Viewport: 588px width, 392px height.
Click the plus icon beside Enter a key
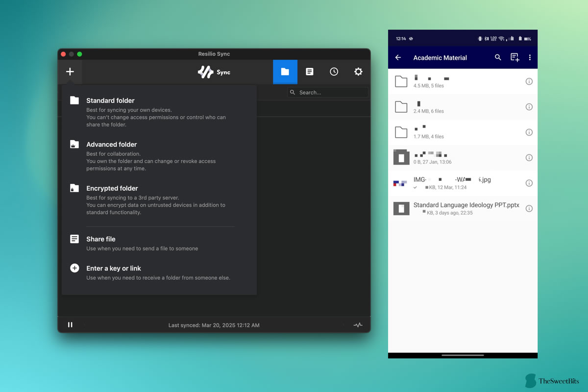74,268
